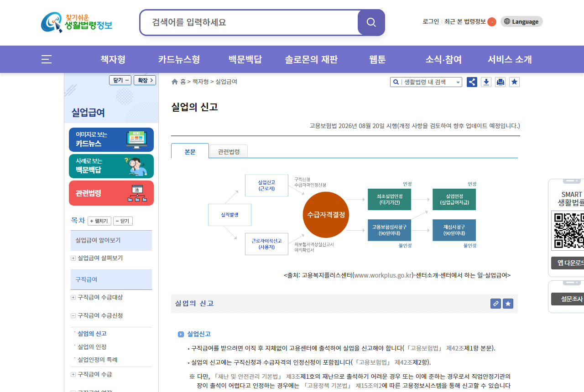Click the red 관련법령 sidebar banner
The height and width of the screenshot is (392, 584).
point(111,193)
